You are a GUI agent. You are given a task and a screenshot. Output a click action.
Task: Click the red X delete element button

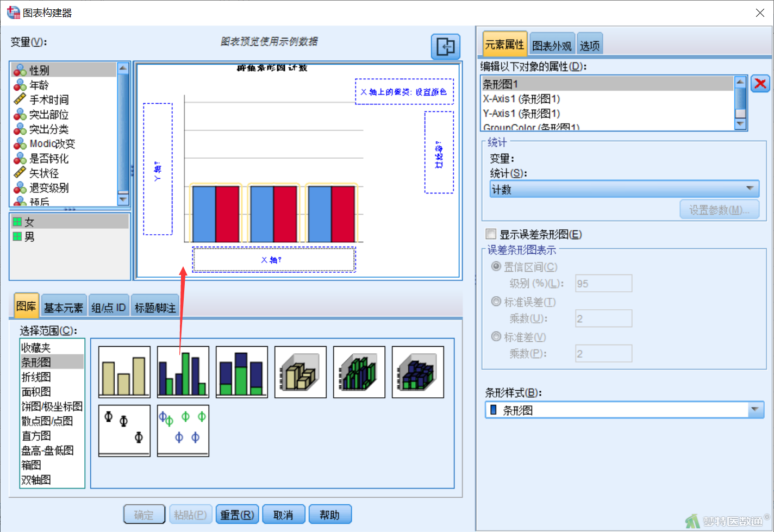click(x=760, y=84)
